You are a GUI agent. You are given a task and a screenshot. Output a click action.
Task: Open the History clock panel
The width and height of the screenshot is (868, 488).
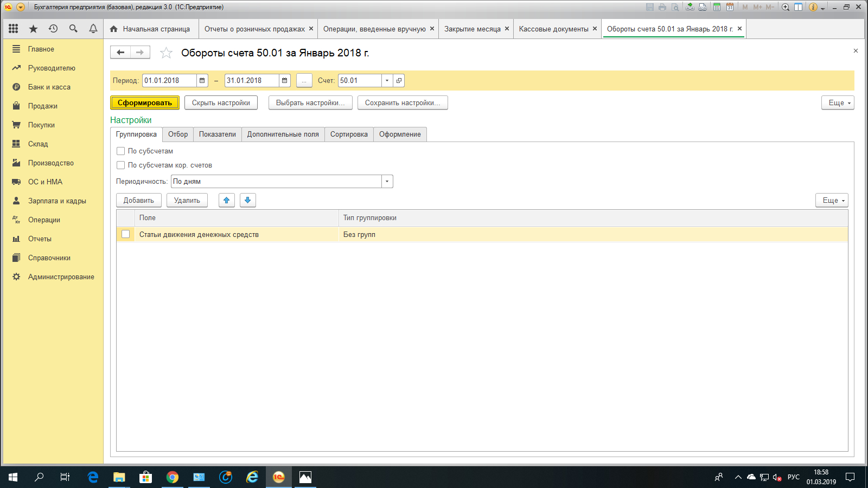click(x=53, y=29)
